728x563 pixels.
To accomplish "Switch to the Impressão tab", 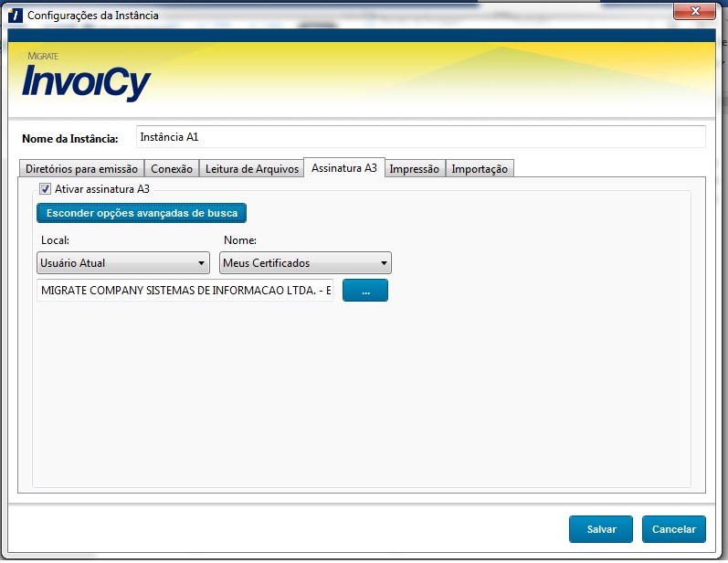I will [415, 169].
